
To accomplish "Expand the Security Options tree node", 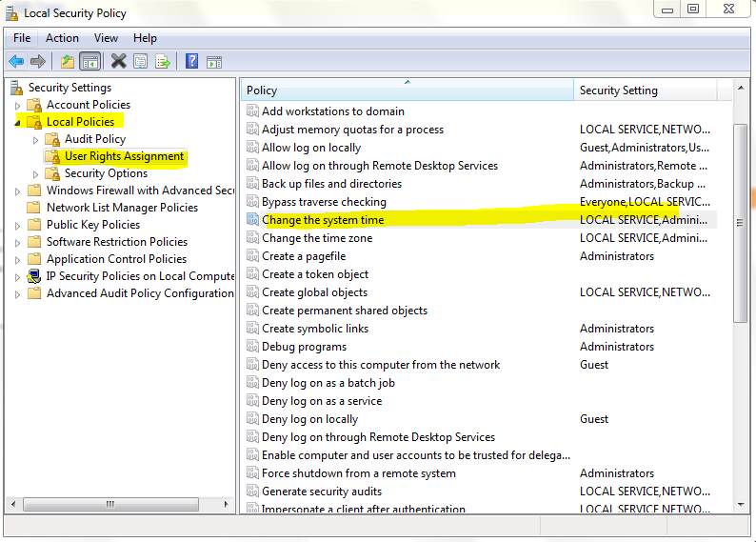I will [x=35, y=174].
